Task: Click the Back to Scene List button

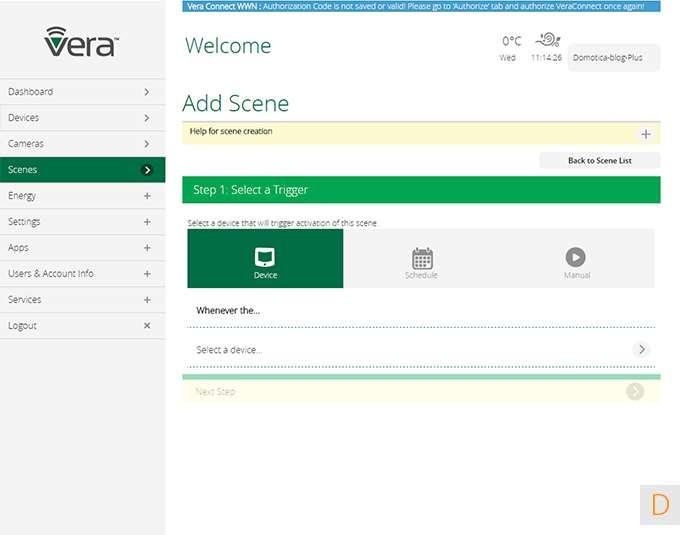Action: pos(599,160)
